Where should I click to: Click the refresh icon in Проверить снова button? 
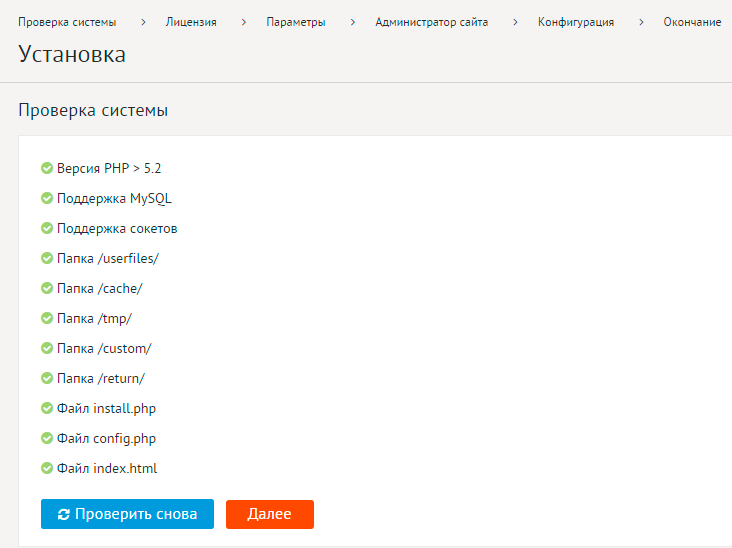(63, 514)
